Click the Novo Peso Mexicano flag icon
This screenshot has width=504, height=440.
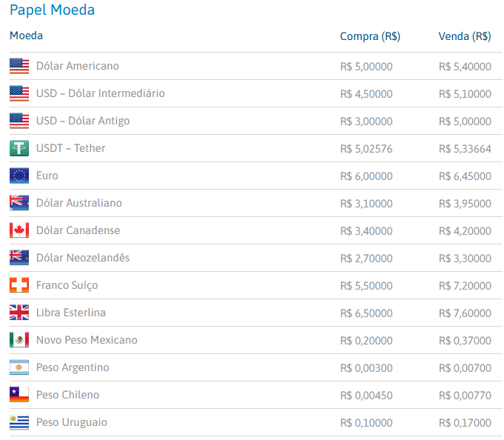pyautogui.click(x=19, y=340)
